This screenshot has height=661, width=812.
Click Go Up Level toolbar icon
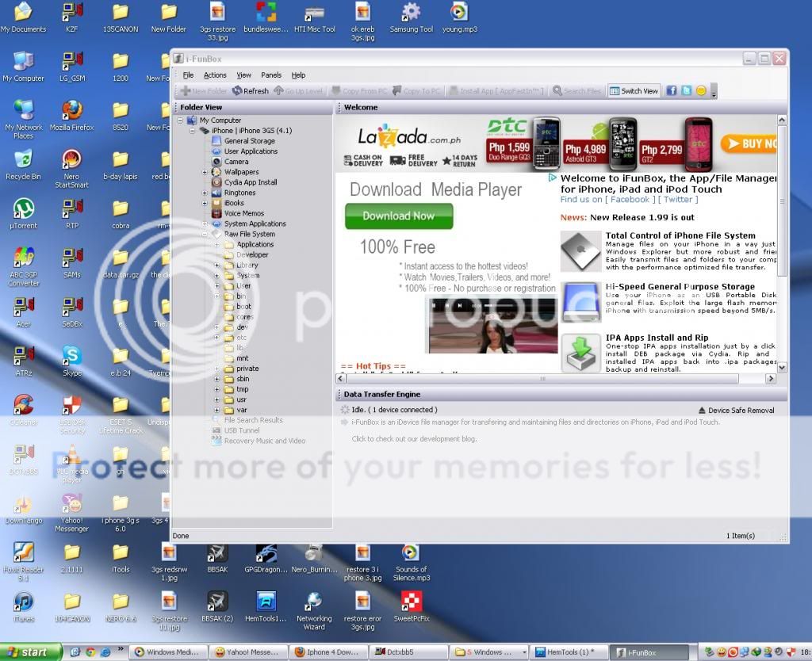[298, 91]
